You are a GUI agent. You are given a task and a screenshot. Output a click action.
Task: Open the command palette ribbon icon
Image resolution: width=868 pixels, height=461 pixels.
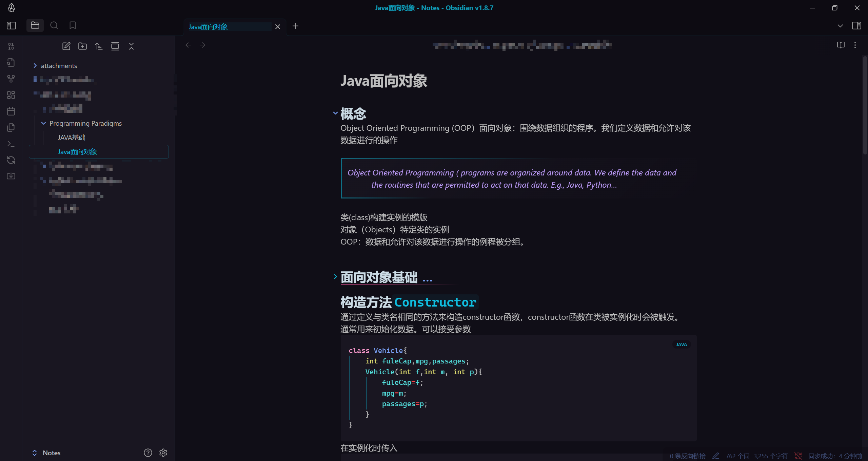pos(11,144)
